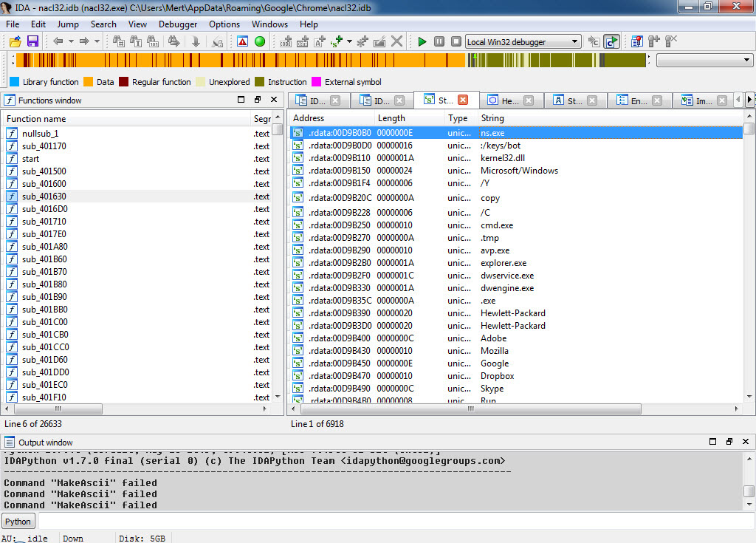This screenshot has width=756, height=543.
Task: Click the Python language button
Action: [18, 522]
